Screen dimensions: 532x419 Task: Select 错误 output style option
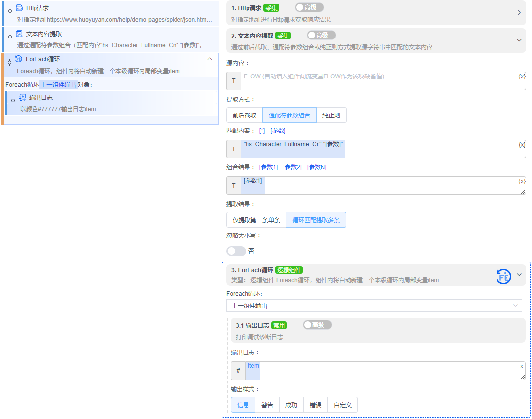316,404
